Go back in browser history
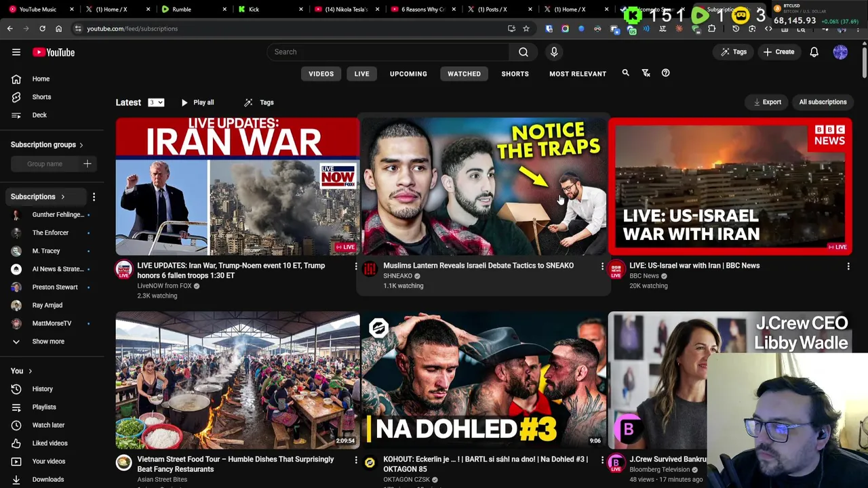Image resolution: width=868 pixels, height=488 pixels. 9,28
